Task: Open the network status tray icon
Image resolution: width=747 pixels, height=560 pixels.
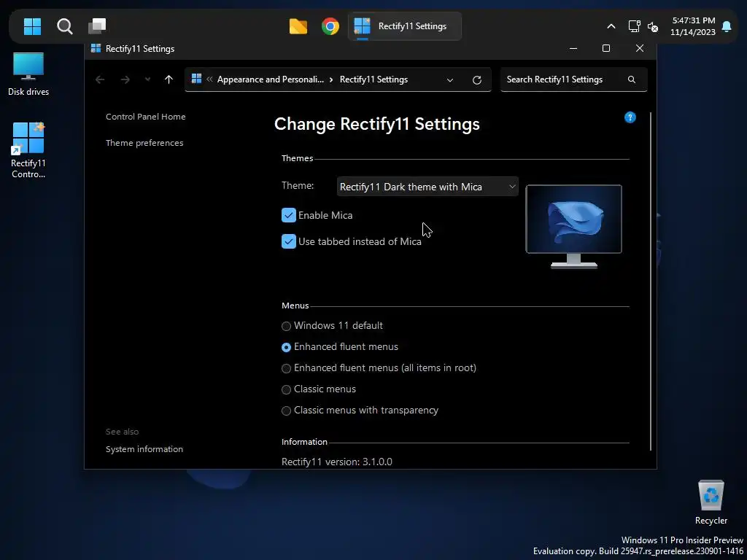Action: click(634, 26)
